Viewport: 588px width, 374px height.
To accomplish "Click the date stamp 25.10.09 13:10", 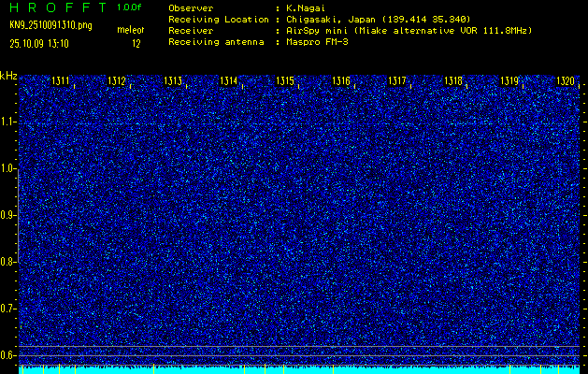I will 44,43.
